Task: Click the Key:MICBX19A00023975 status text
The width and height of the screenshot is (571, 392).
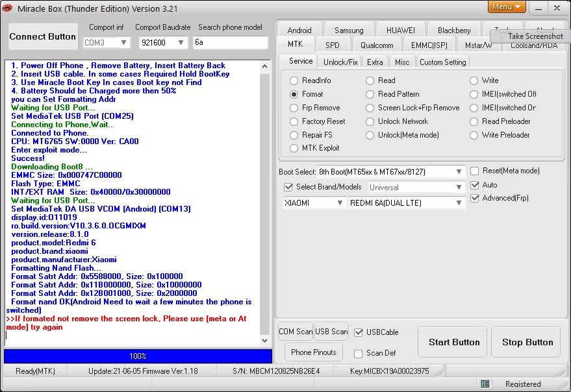Action: pyautogui.click(x=389, y=371)
